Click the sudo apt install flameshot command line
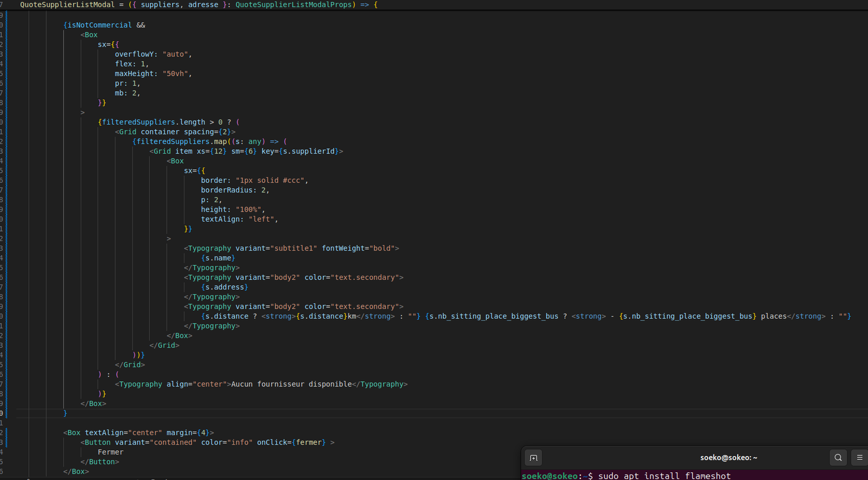This screenshot has height=480, width=868. click(664, 476)
